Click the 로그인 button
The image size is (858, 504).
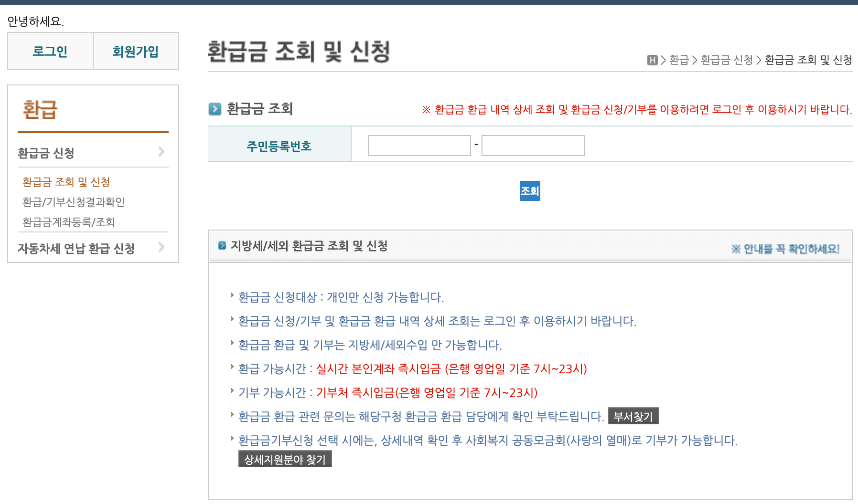(50, 51)
